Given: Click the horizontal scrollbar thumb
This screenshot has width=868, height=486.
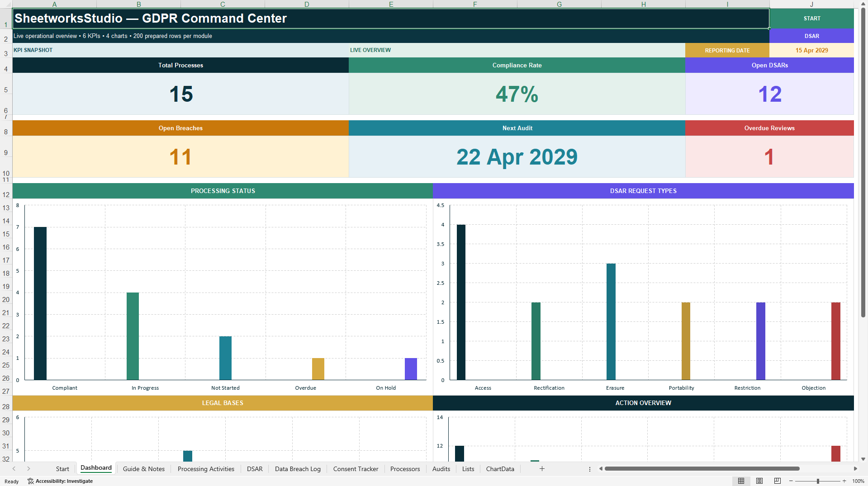Looking at the screenshot, I should pos(702,469).
